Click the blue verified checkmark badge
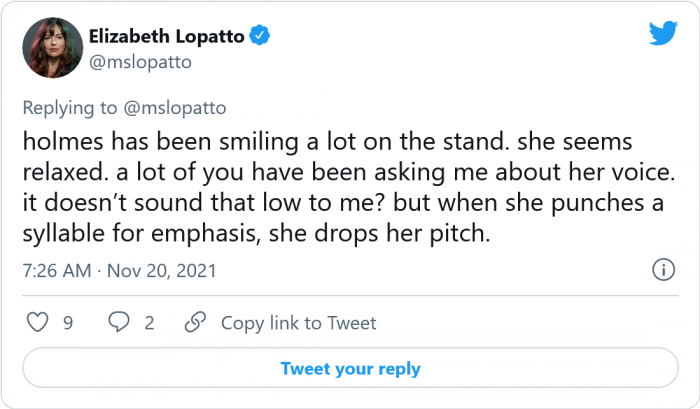Viewport: 700px width, 409px height. (259, 36)
